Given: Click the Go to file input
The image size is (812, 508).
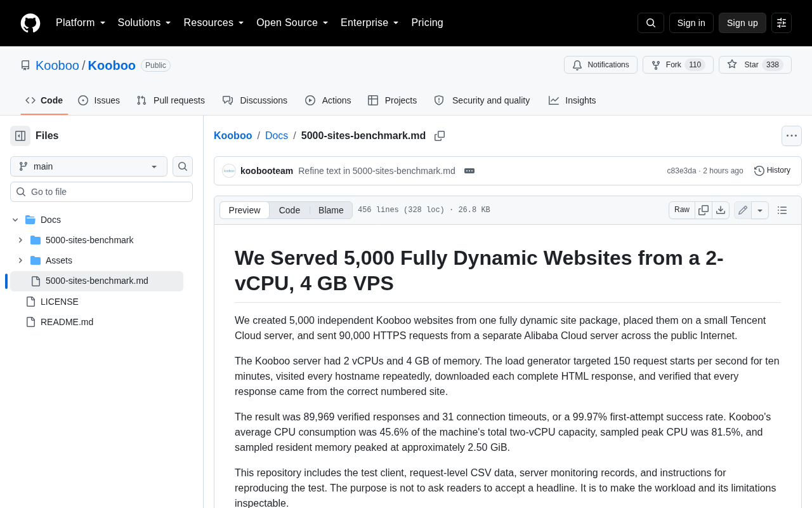Looking at the screenshot, I should point(101,192).
